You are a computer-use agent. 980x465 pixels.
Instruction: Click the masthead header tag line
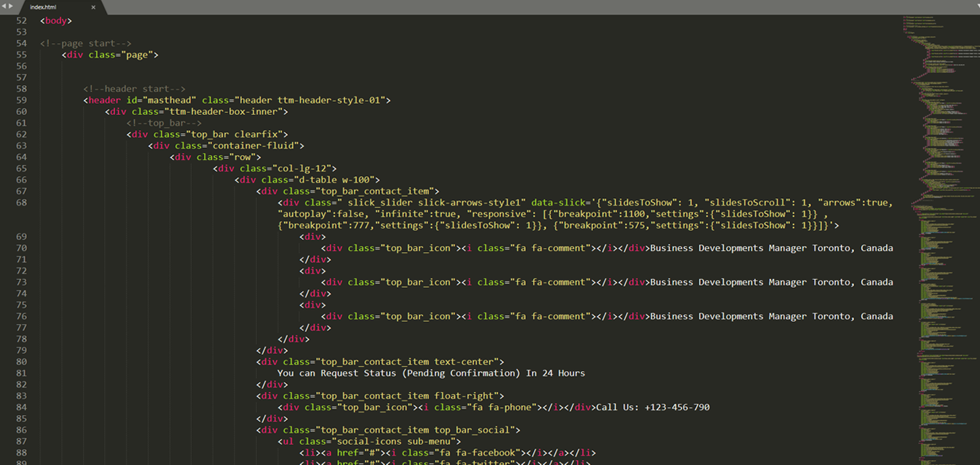[237, 100]
